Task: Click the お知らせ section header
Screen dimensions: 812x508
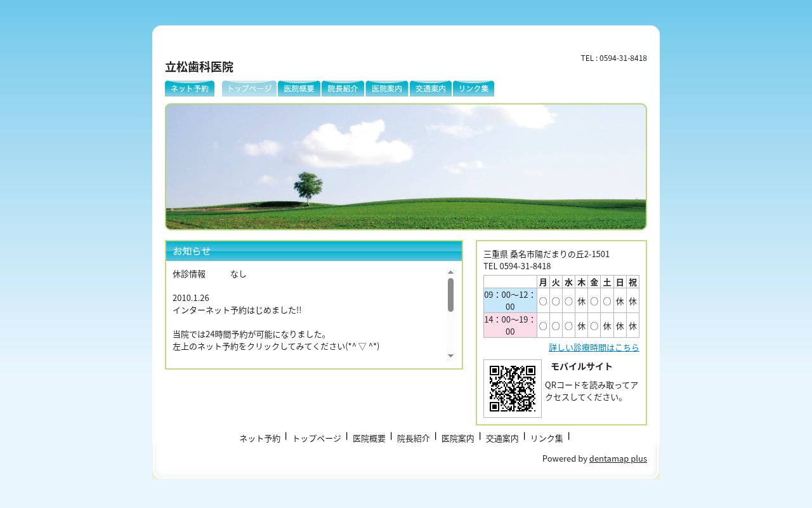Action: coord(314,251)
